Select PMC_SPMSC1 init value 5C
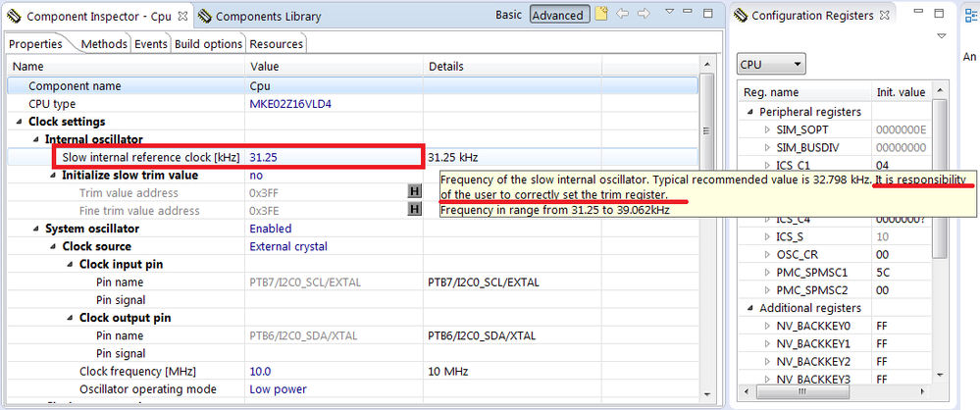980x410 pixels. tap(901, 273)
